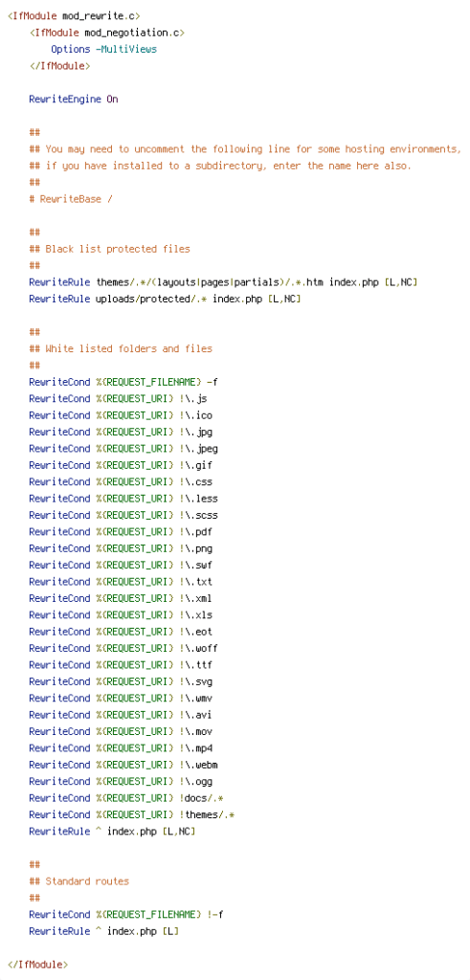Click the 'Black list protected files' comment

[109, 249]
